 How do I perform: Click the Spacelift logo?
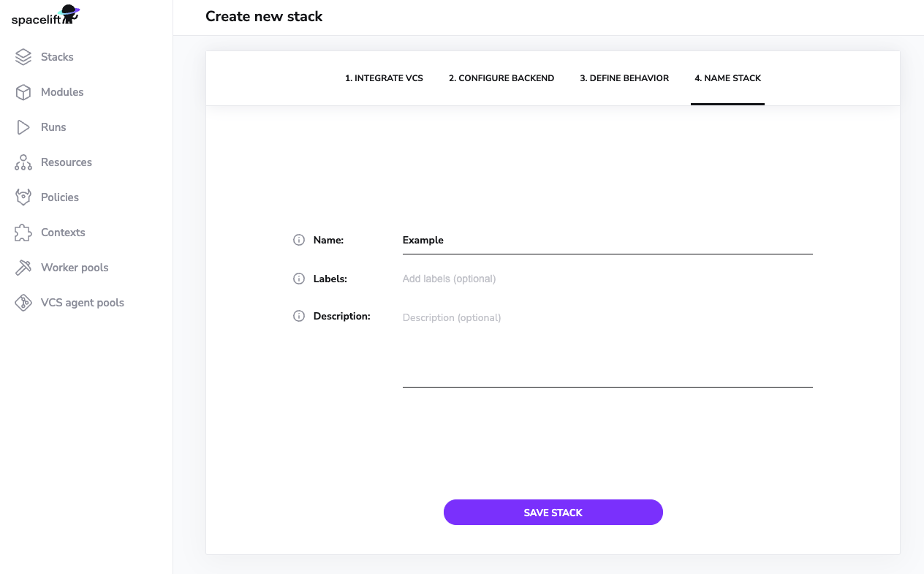coord(45,15)
